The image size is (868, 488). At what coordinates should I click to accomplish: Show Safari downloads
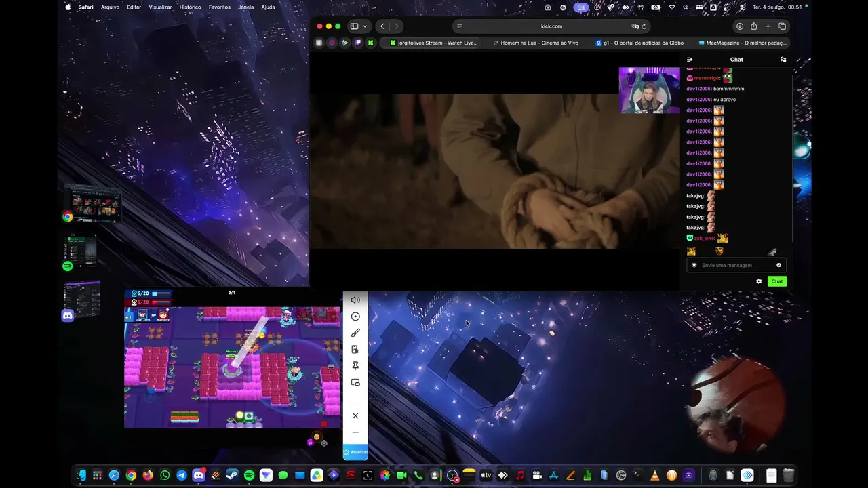[740, 26]
